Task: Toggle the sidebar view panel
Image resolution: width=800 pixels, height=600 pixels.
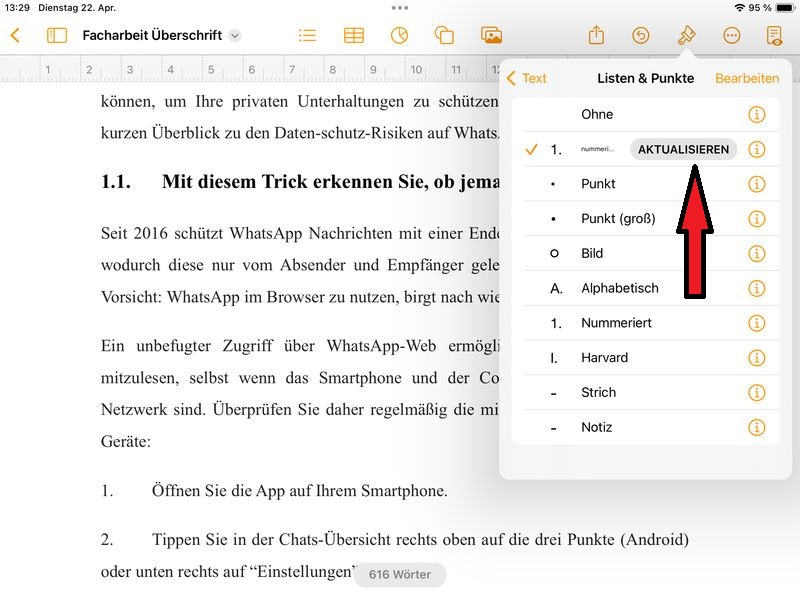Action: (57, 35)
